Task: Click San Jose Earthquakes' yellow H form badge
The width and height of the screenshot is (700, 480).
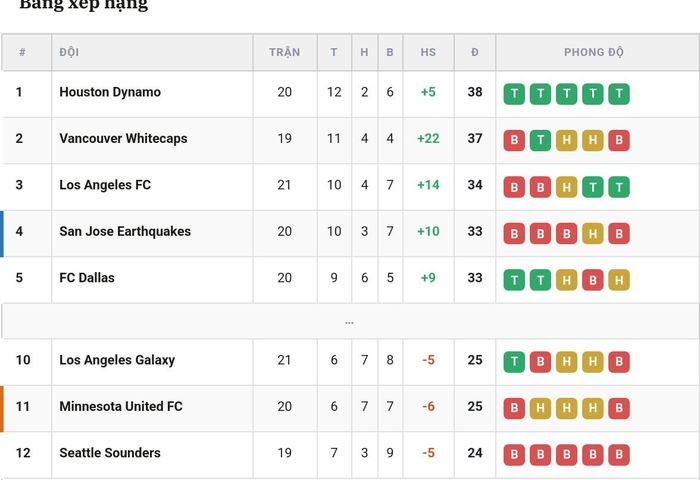Action: 593,233
